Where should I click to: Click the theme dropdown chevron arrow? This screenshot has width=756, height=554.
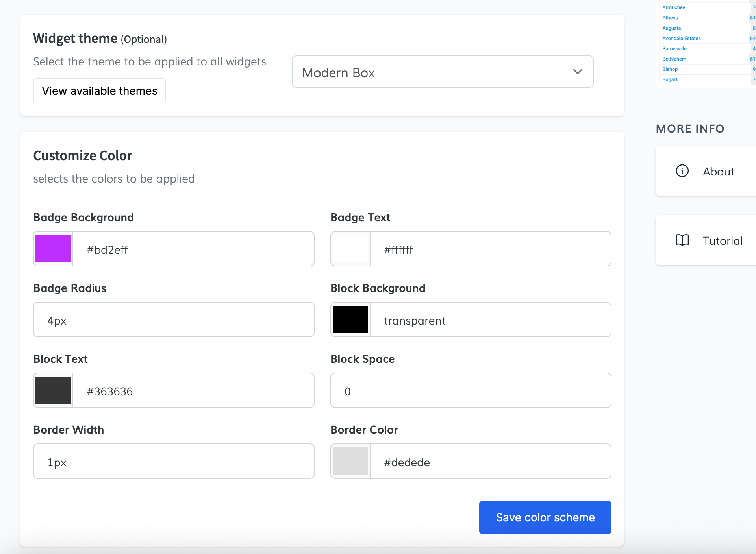(x=577, y=72)
